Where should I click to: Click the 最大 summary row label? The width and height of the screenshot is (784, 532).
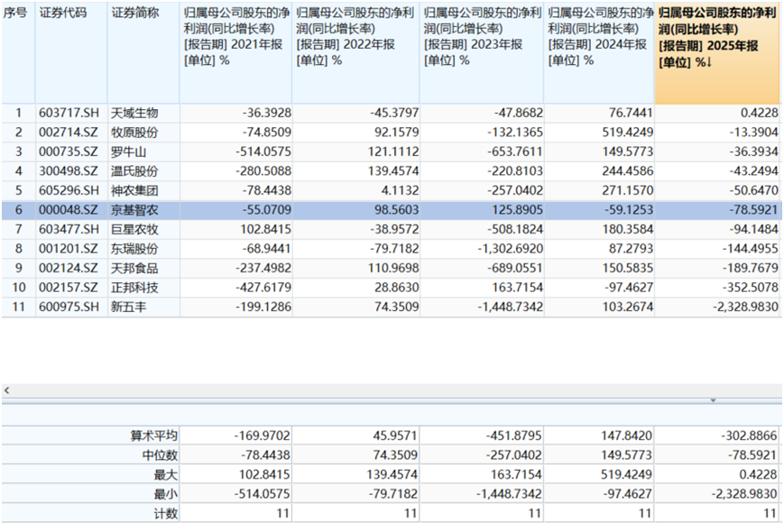coord(165,474)
